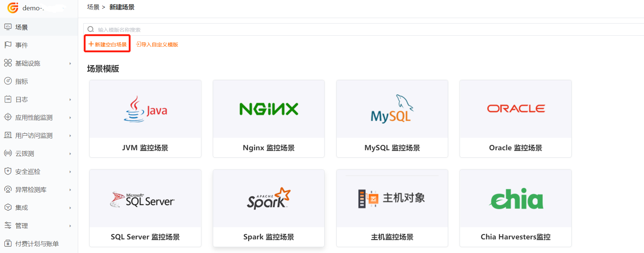The width and height of the screenshot is (644, 253).
Task: Click the search magnifier icon
Action: [91, 29]
